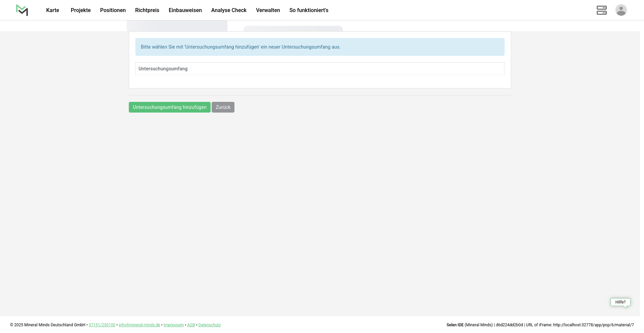This screenshot has height=333, width=644.
Task: Expand the Verwalten menu
Action: (x=268, y=10)
